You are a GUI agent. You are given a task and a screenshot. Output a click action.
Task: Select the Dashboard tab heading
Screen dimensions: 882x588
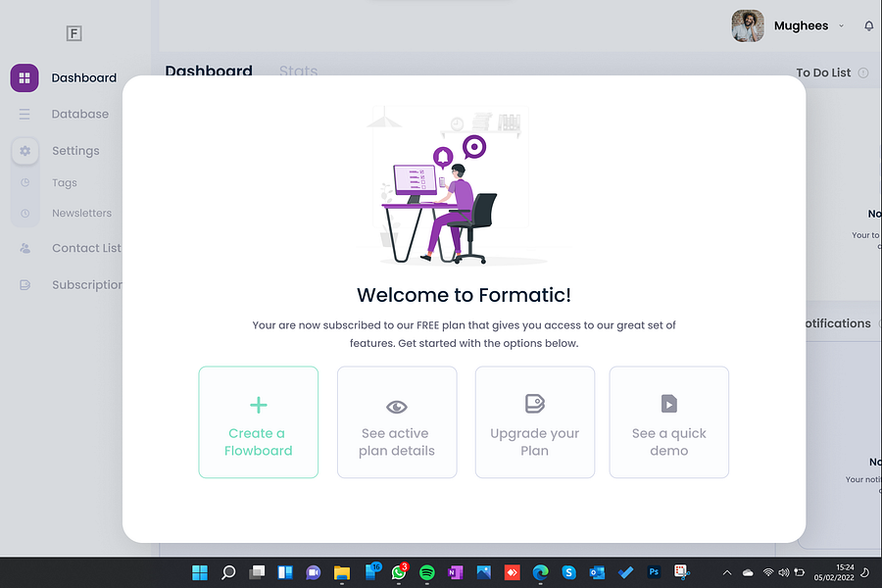pyautogui.click(x=209, y=71)
